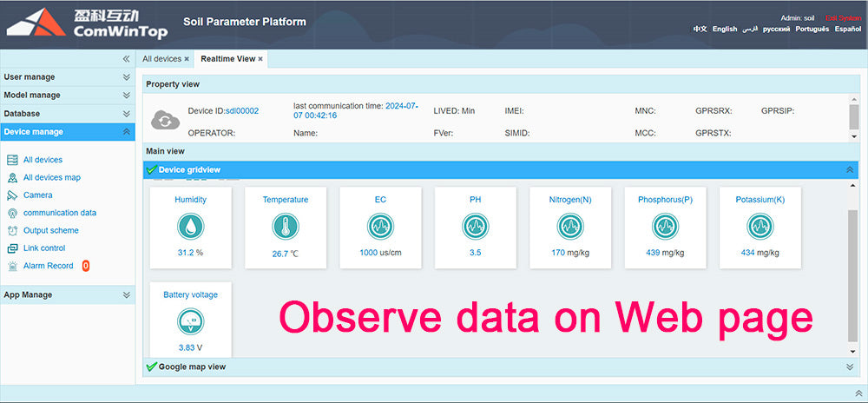Toggle the Google map view checkmark
This screenshot has width=868, height=403.
coord(151,367)
